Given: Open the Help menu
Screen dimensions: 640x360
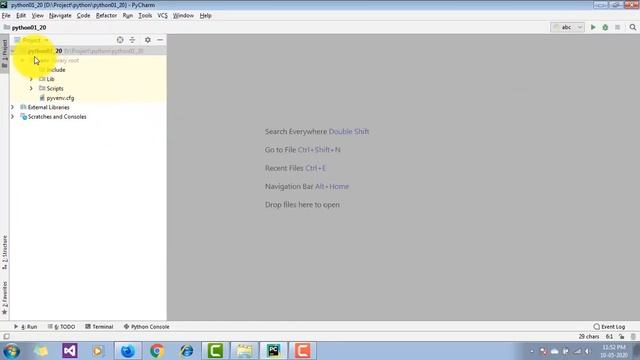Looking at the screenshot, I should tap(205, 16).
